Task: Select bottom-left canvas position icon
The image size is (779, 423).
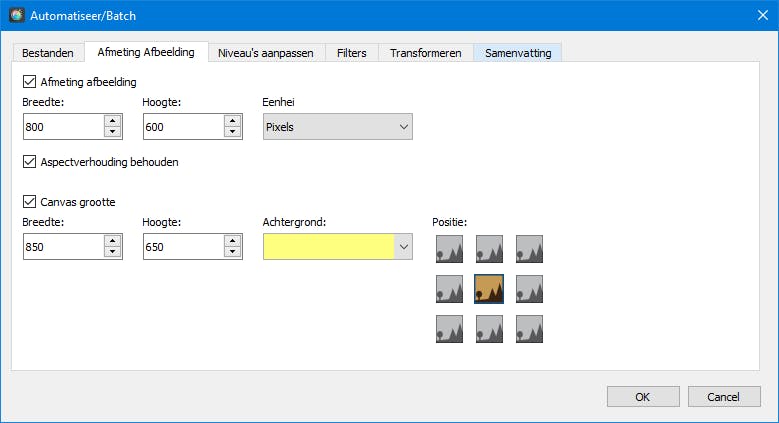Action: (x=450, y=329)
